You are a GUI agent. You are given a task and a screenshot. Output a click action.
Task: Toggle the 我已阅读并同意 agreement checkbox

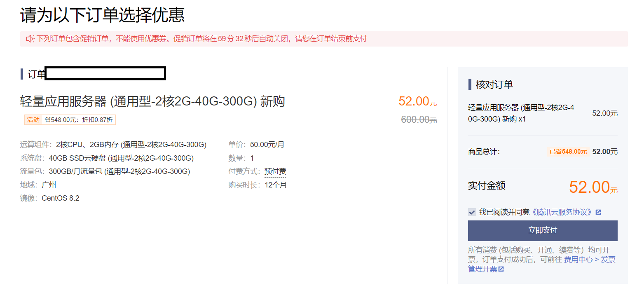(472, 212)
